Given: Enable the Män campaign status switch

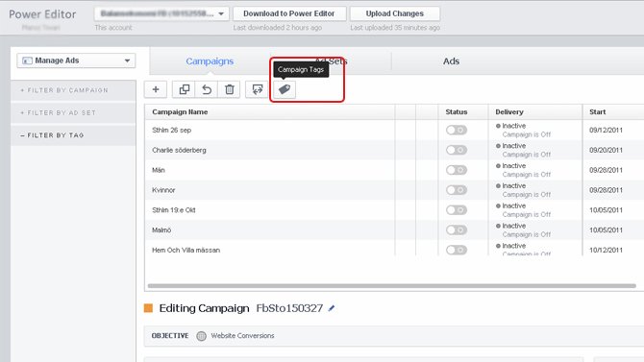Looking at the screenshot, I should click(457, 170).
